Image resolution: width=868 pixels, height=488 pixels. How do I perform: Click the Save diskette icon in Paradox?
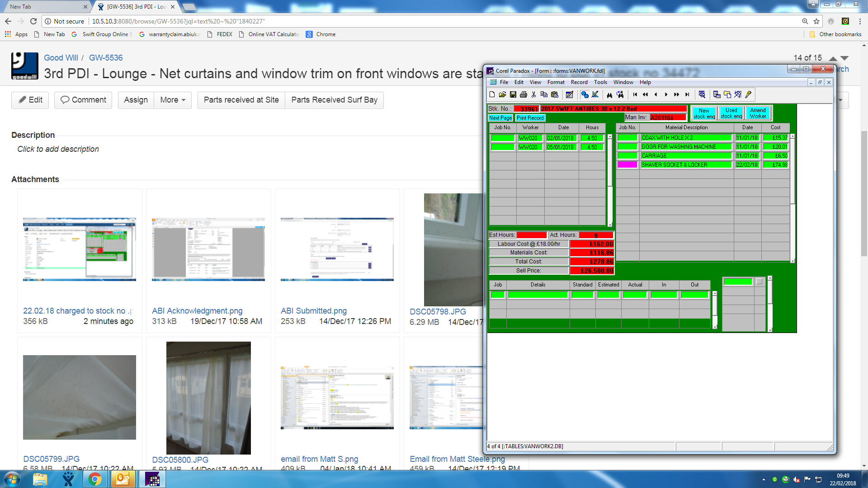pos(513,94)
